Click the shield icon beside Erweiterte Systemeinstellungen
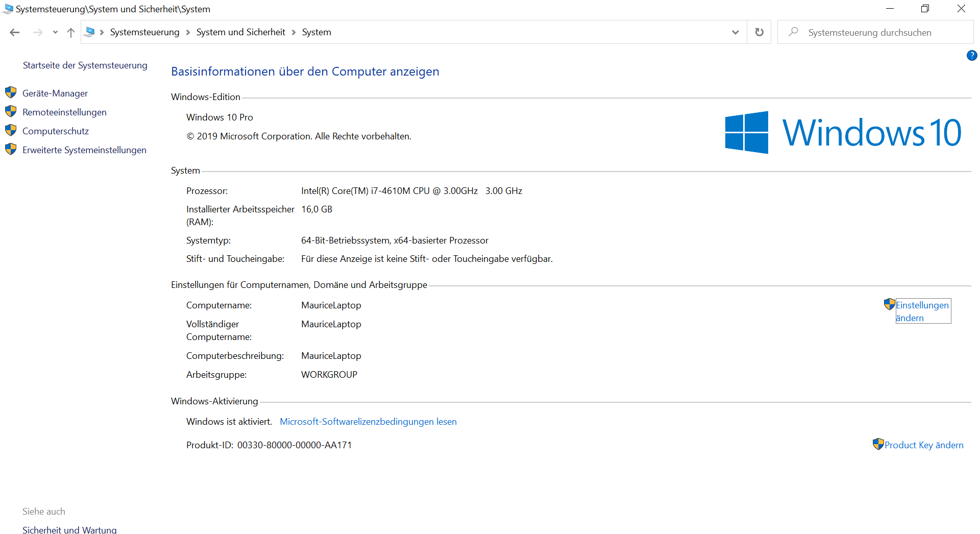The width and height of the screenshot is (980, 534). (11, 149)
